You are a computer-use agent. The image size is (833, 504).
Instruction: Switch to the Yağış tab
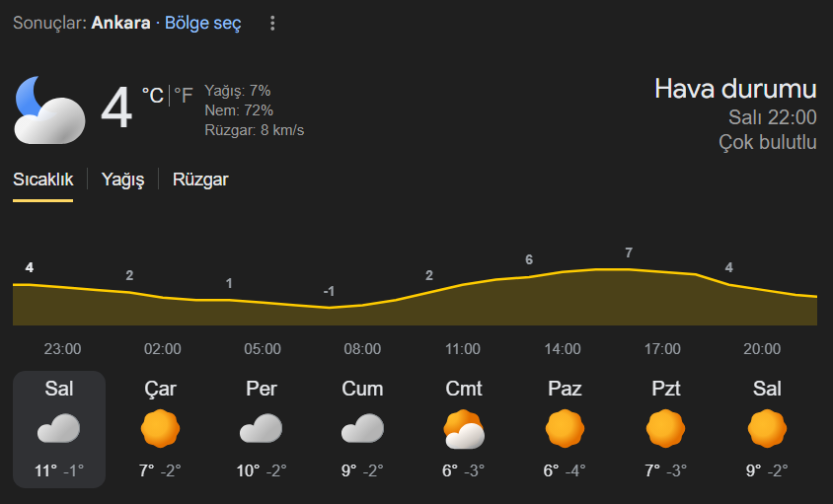[123, 180]
